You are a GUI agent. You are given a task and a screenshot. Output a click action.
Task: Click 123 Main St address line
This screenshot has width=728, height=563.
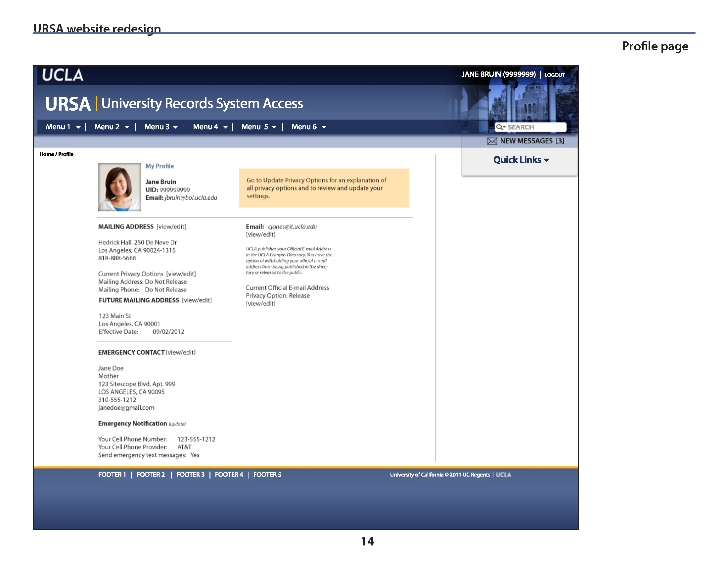coord(115,316)
